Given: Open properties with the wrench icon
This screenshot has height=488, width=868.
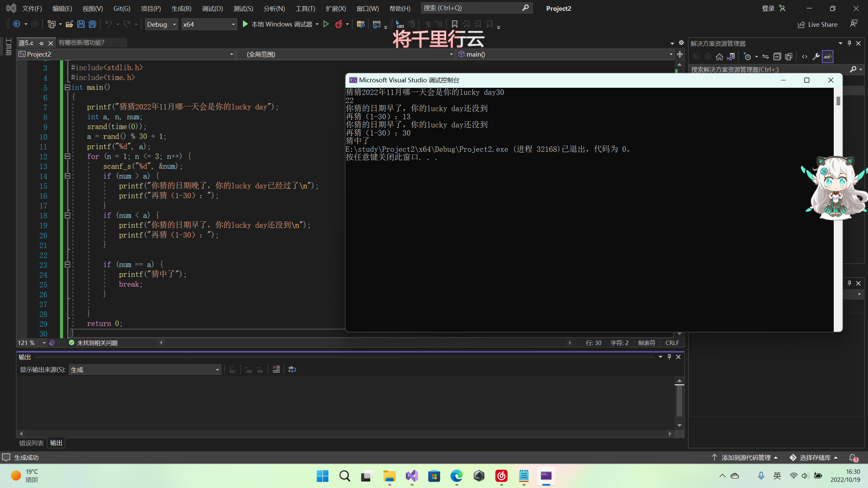Looking at the screenshot, I should tap(816, 57).
